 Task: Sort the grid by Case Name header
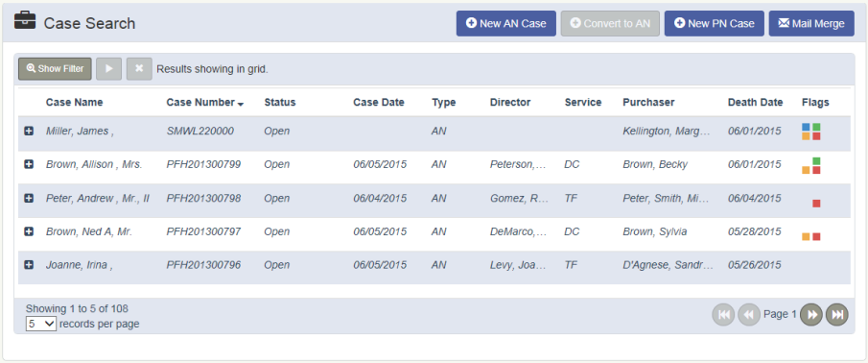[x=74, y=102]
